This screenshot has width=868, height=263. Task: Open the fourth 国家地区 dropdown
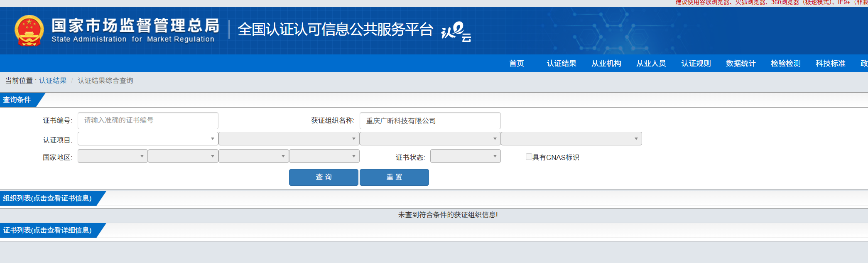(x=324, y=156)
